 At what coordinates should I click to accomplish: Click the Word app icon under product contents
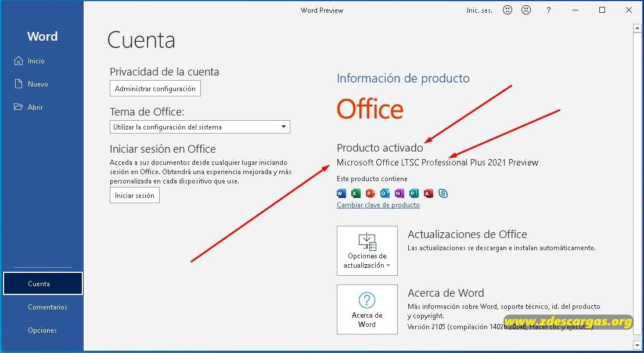click(x=341, y=193)
